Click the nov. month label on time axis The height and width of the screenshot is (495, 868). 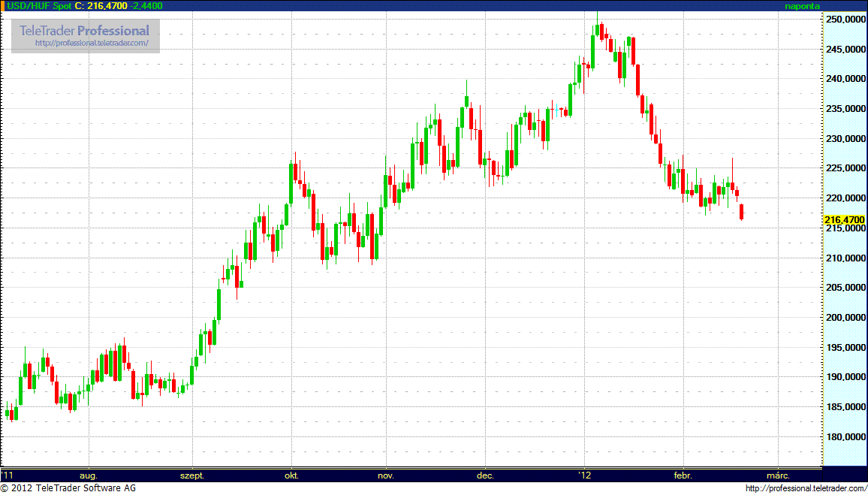385,475
